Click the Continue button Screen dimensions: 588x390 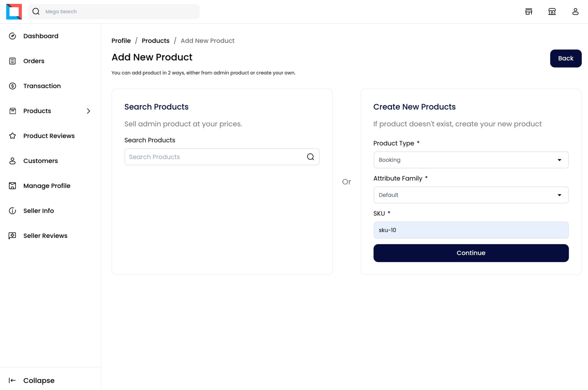pos(471,253)
